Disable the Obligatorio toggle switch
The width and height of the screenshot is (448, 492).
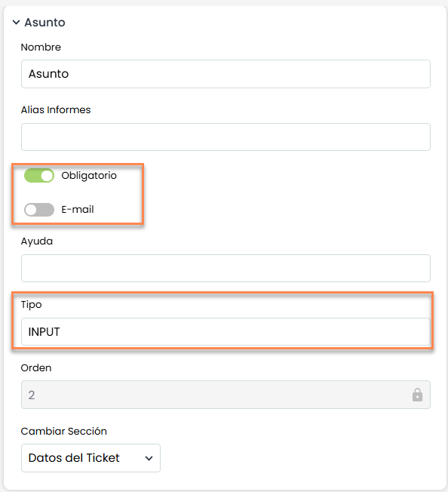(x=39, y=176)
